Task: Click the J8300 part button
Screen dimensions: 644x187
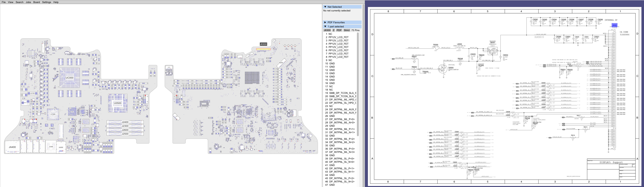Action: [x=327, y=30]
